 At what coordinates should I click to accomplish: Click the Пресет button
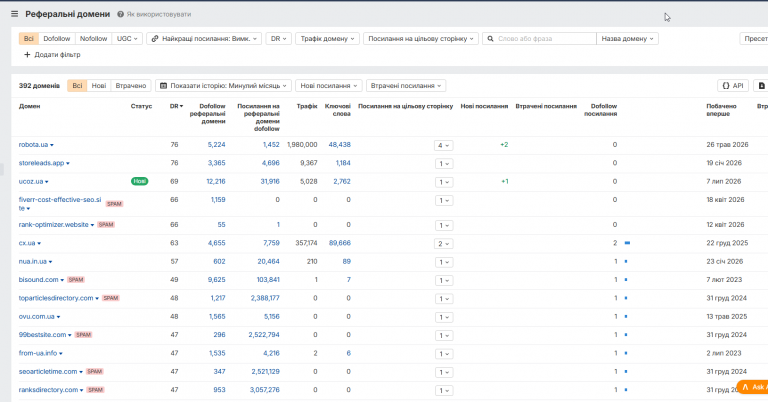pos(754,39)
